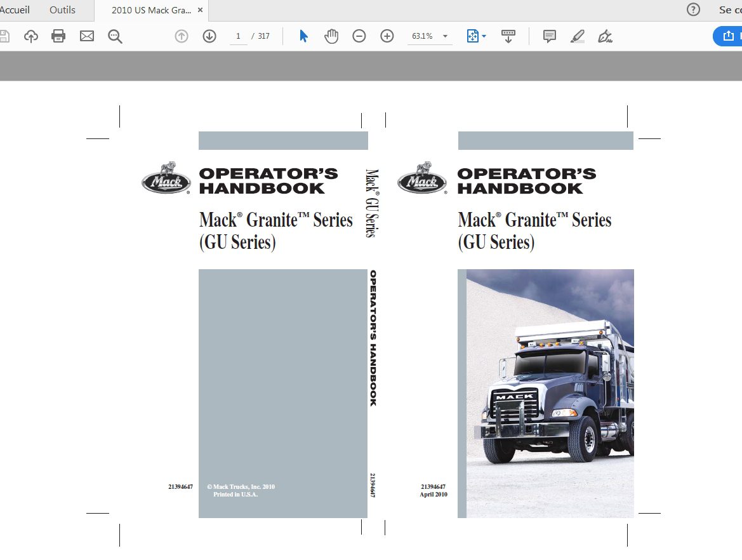Click the vertical spine 'Mack GU Series' text
This screenshot has height=560, width=742.
point(372,203)
